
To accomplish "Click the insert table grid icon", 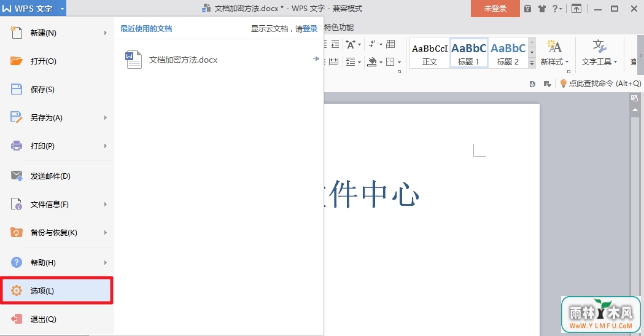I will (390, 44).
